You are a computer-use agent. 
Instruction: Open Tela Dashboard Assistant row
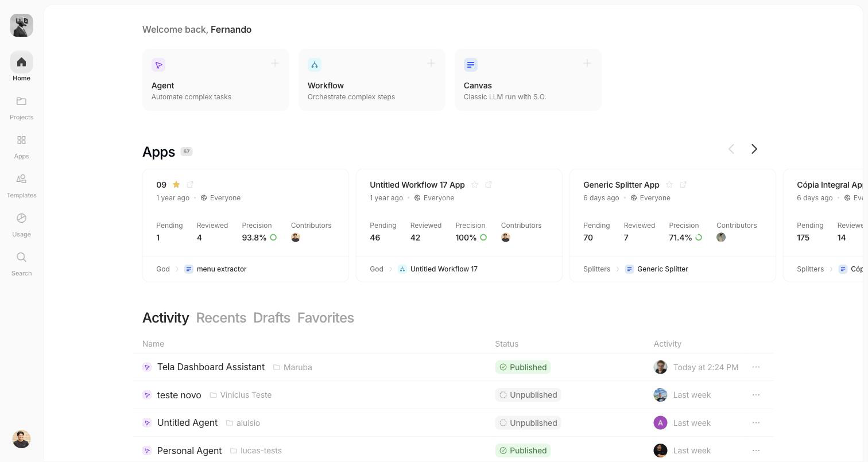click(454, 367)
